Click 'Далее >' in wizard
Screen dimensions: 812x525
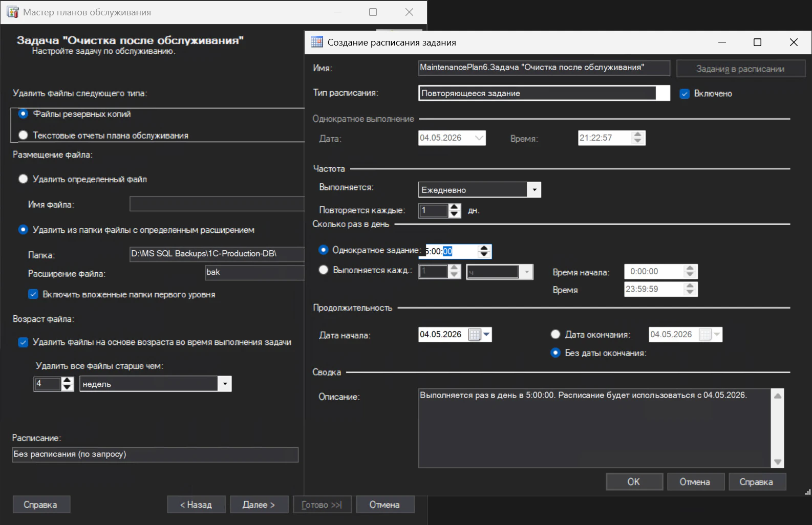259,505
